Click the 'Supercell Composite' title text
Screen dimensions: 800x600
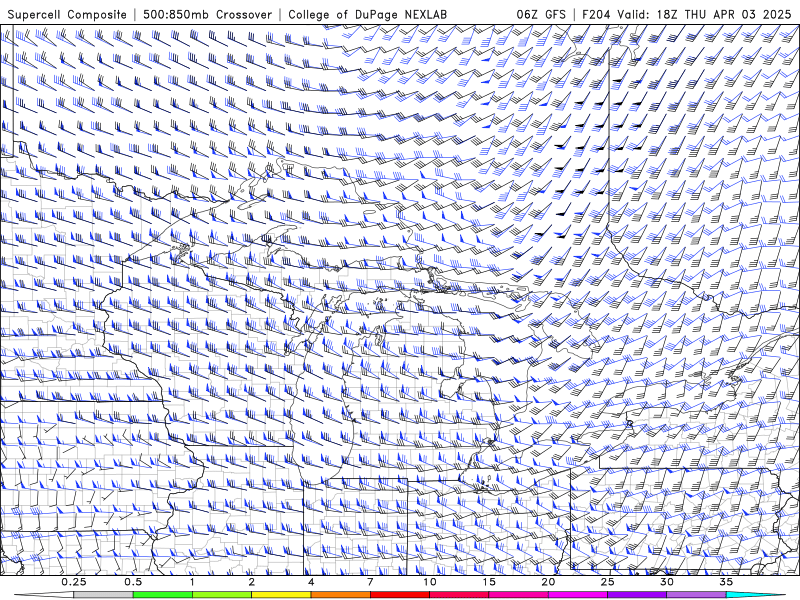tap(67, 14)
